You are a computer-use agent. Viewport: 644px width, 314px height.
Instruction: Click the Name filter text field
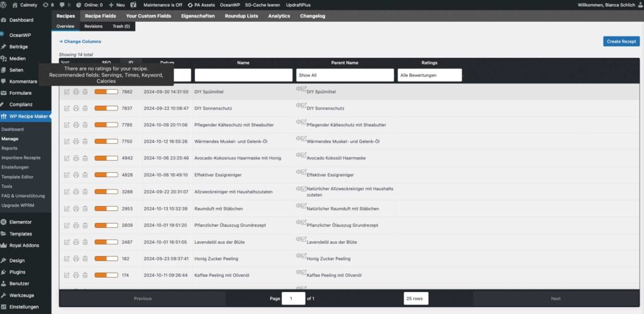tap(243, 75)
